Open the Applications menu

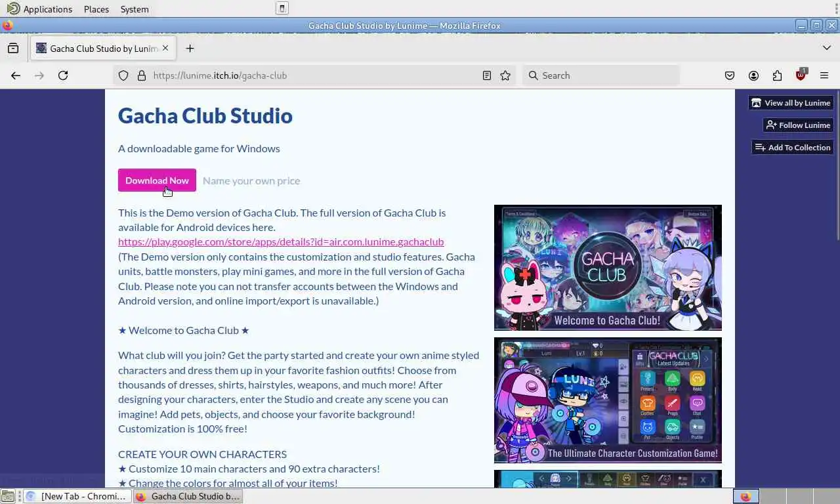pyautogui.click(x=40, y=9)
